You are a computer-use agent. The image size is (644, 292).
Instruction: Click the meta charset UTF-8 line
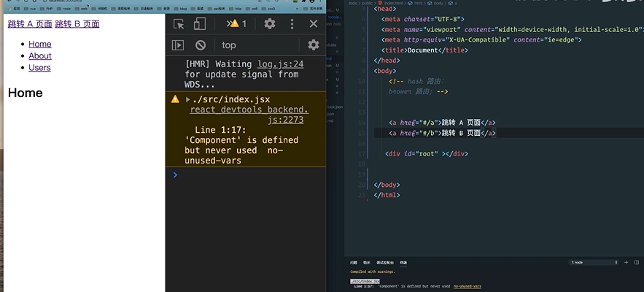[422, 19]
